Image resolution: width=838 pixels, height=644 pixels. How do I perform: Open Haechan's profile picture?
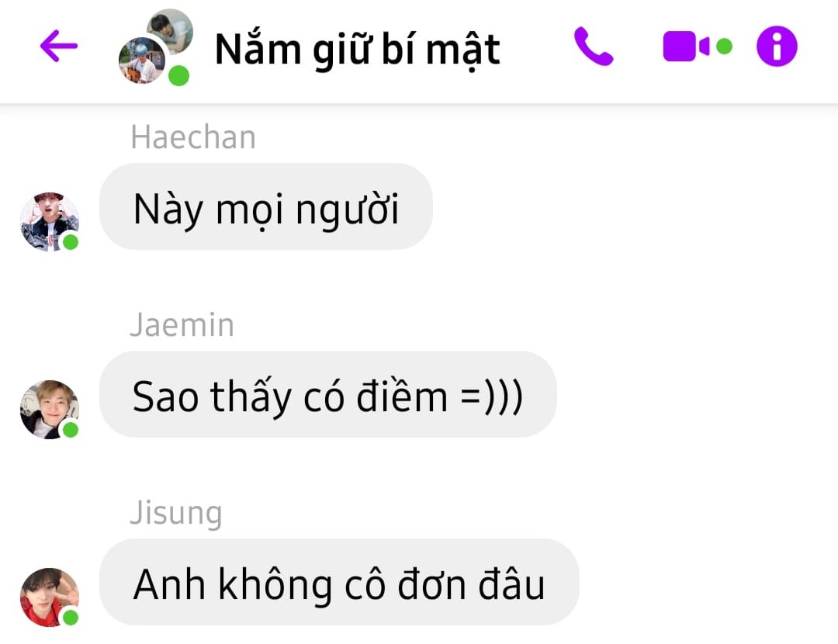click(x=49, y=221)
